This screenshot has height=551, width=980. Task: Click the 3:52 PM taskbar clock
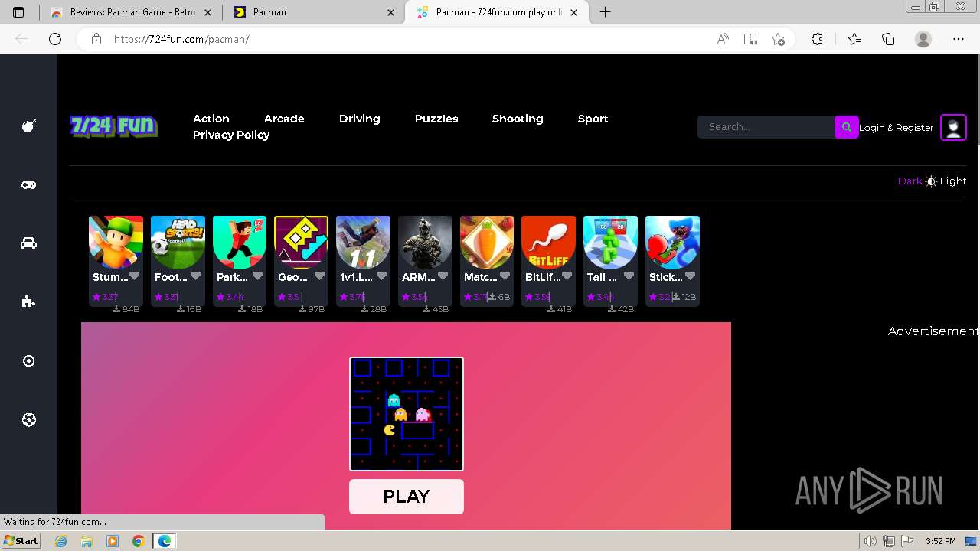tap(940, 541)
